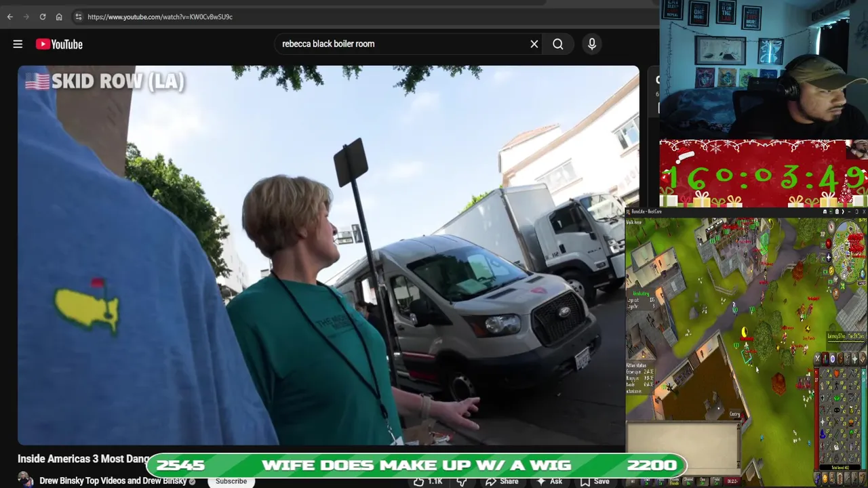868x488 pixels.
Task: Toggle quick prayers orb in RuneLite
Action: coord(829,258)
